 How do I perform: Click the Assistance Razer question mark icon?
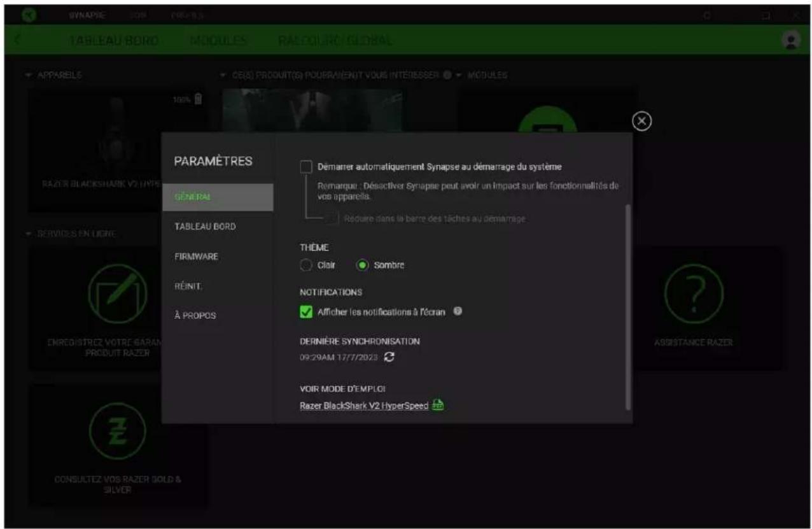(x=694, y=293)
